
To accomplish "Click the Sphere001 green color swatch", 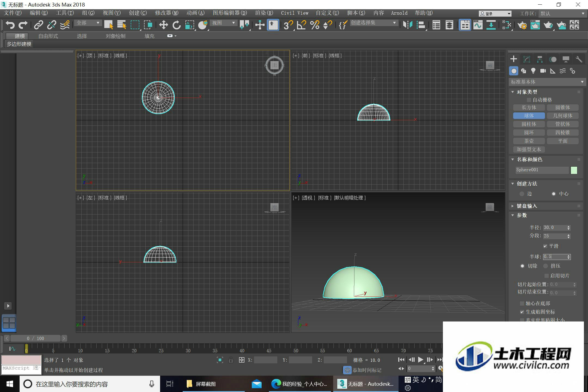I will (574, 170).
